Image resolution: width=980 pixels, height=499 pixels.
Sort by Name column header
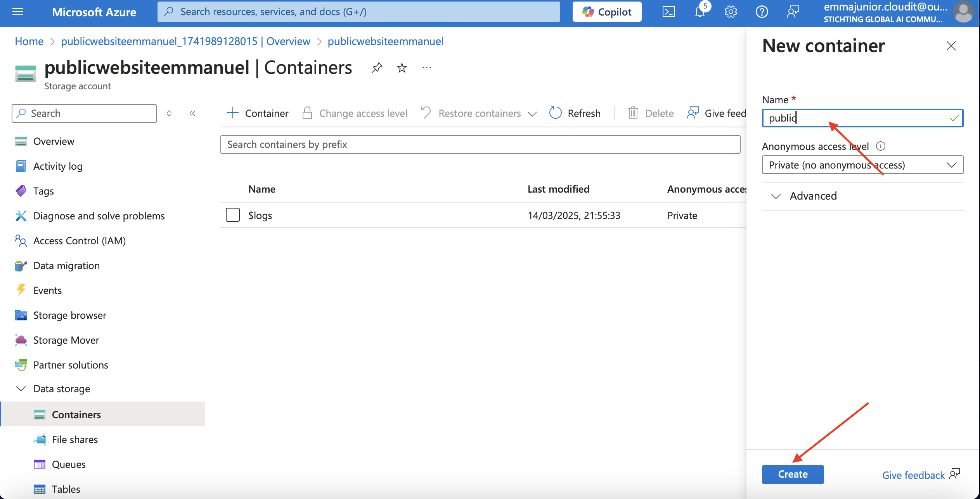point(262,189)
